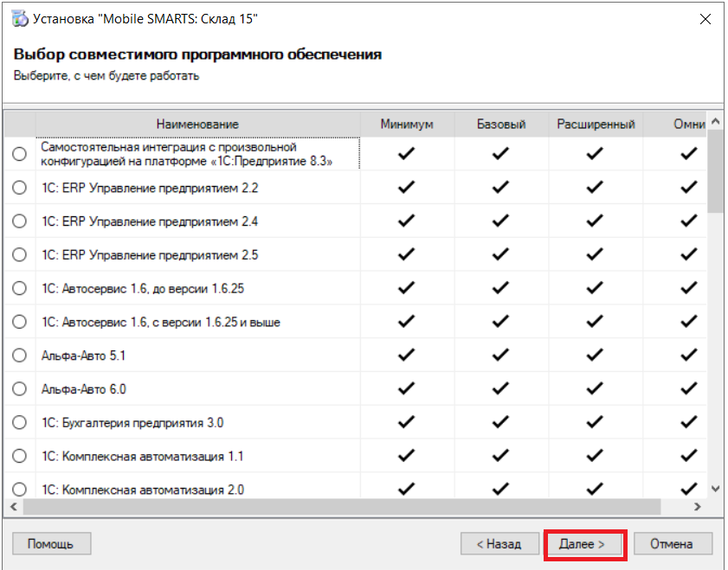Pick the ERP Управление предприятием 2.5 option
The image size is (728, 570).
tap(20, 254)
